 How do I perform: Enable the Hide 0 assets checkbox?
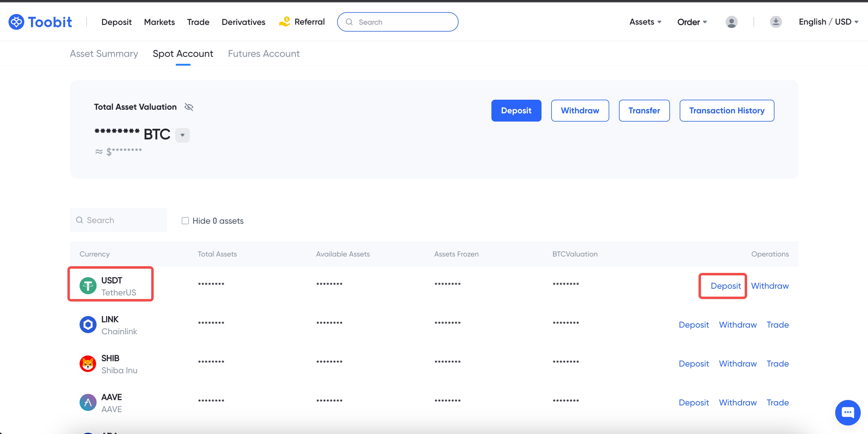[185, 221]
